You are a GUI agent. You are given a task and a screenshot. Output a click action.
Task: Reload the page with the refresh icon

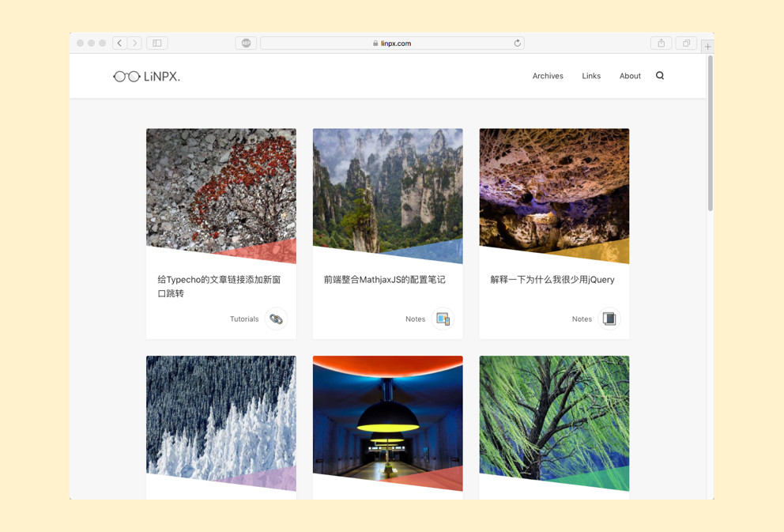coord(518,43)
